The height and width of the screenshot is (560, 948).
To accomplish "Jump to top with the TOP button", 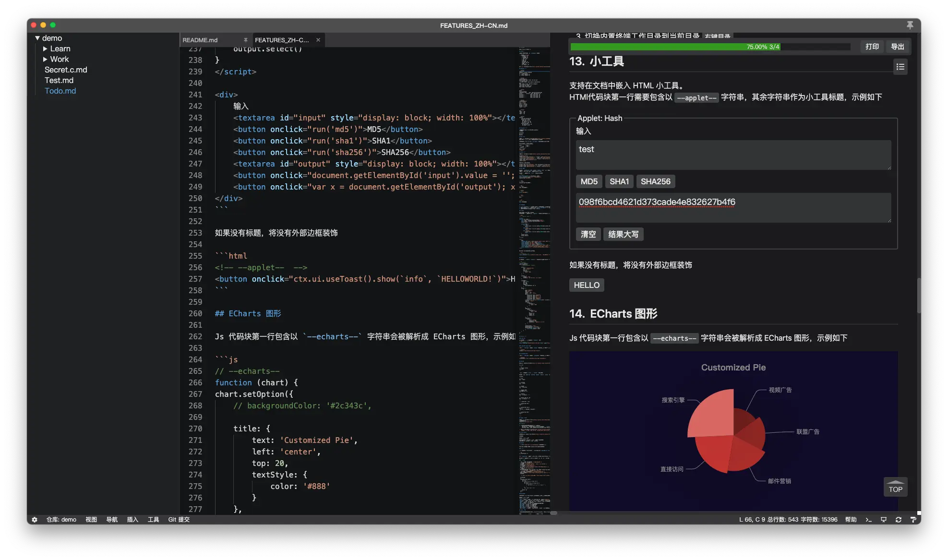I will (895, 487).
